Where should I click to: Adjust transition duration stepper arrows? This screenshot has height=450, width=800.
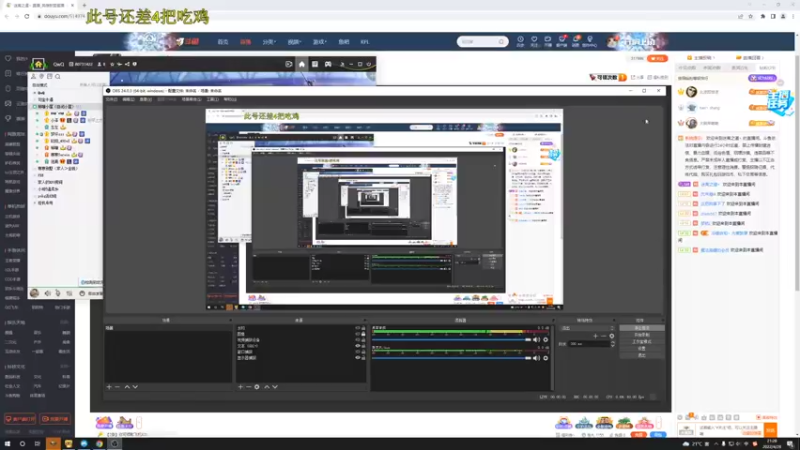(x=612, y=344)
